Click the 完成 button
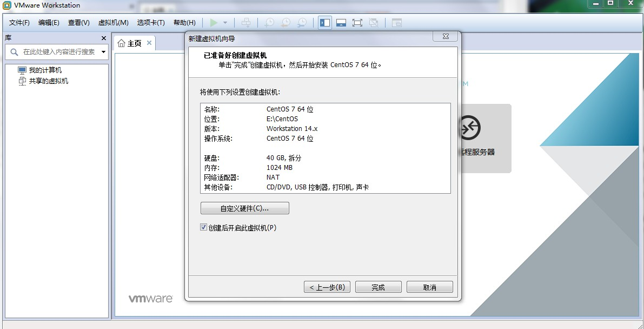Image resolution: width=644 pixels, height=329 pixels. [x=379, y=287]
